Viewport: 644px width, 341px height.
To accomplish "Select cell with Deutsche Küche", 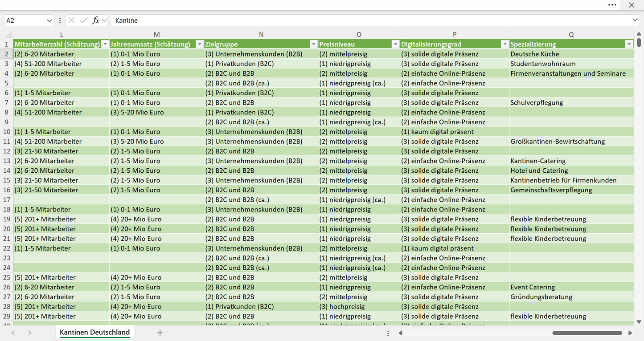I will (571, 54).
